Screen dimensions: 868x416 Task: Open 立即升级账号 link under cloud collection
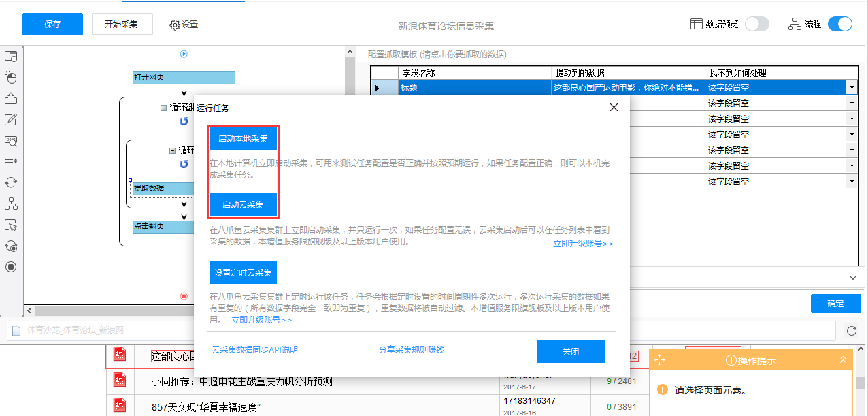pos(583,243)
